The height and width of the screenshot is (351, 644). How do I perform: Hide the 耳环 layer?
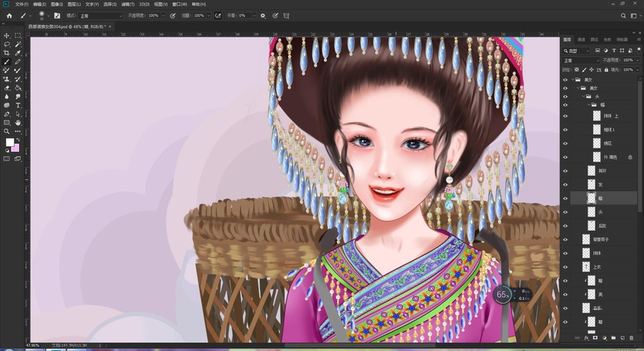565,171
